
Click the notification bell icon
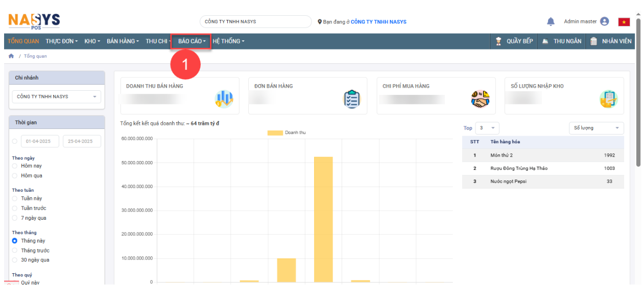551,21
